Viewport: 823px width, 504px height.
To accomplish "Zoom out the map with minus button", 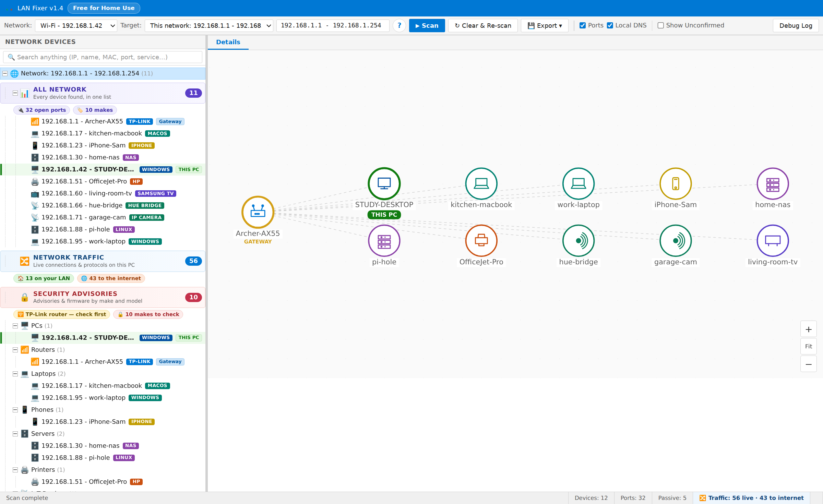I will tap(808, 364).
